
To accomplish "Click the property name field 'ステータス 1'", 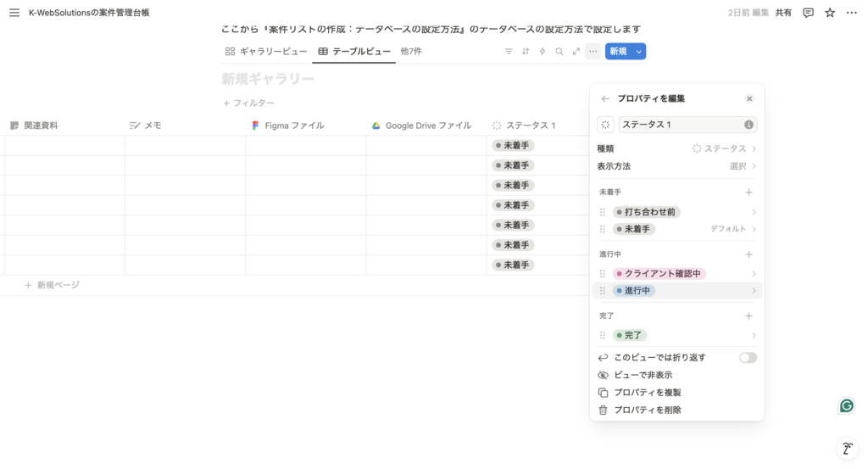I will point(678,125).
